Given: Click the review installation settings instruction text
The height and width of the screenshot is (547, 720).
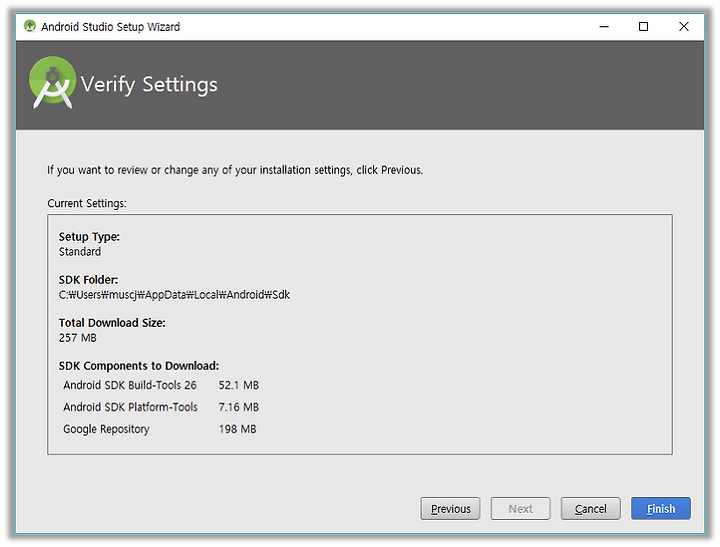Looking at the screenshot, I should point(235,170).
